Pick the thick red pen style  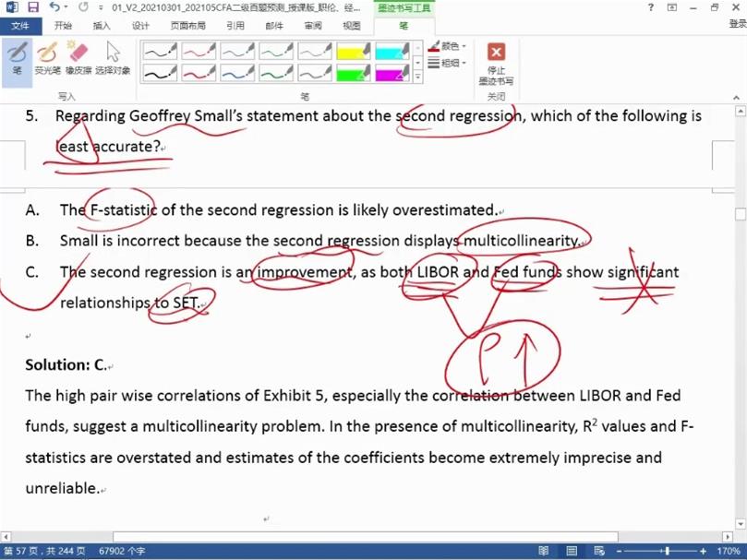pyautogui.click(x=199, y=73)
